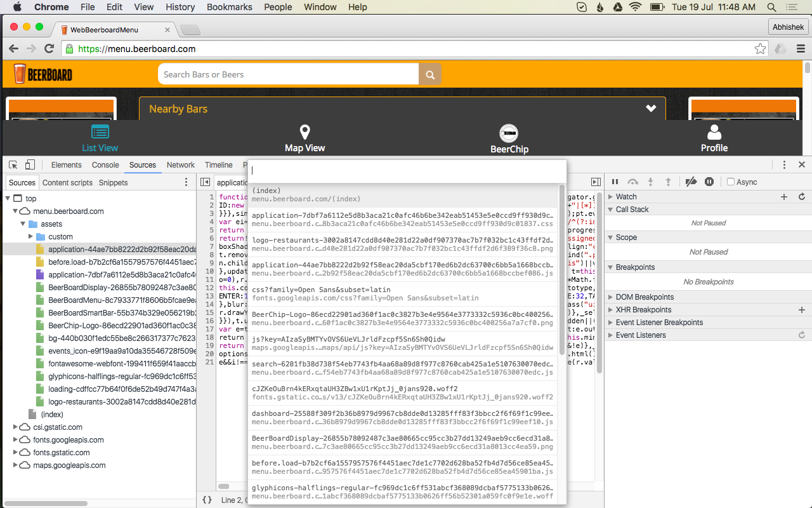The image size is (812, 508).
Task: Open the History menu in menu bar
Action: pyautogui.click(x=180, y=7)
